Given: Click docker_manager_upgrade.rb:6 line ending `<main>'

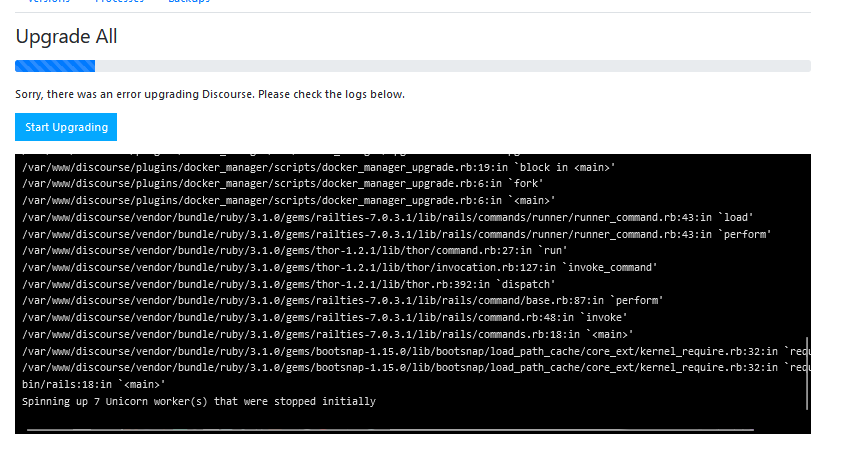Looking at the screenshot, I should [x=289, y=200].
